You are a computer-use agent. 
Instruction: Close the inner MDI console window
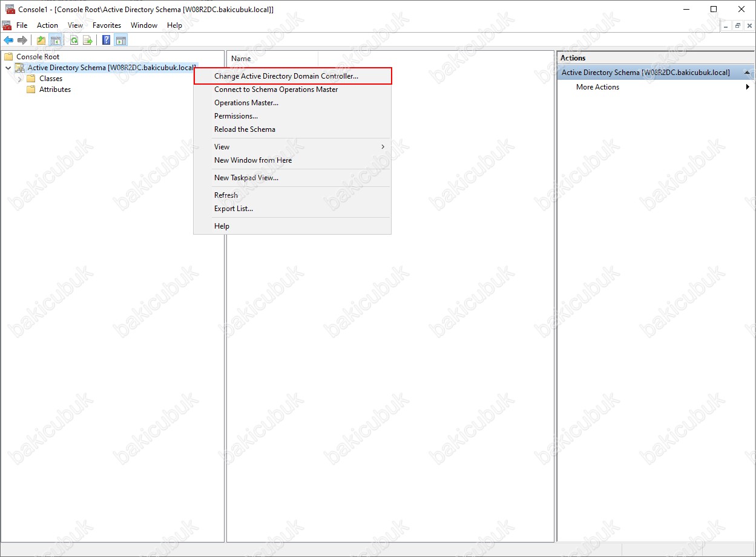coord(749,25)
